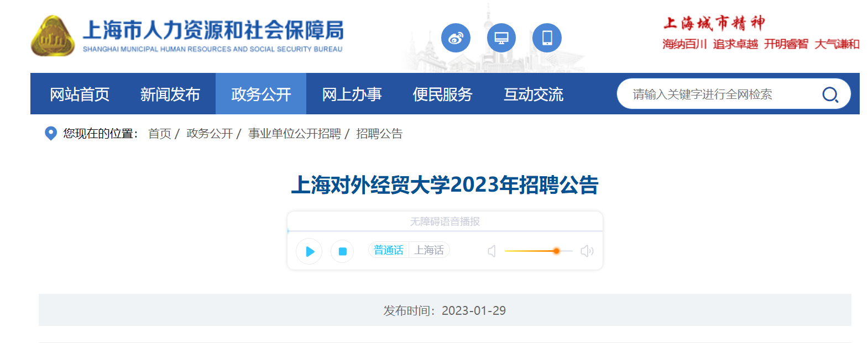
Task: Stop the voice broadcast
Action: pyautogui.click(x=342, y=251)
